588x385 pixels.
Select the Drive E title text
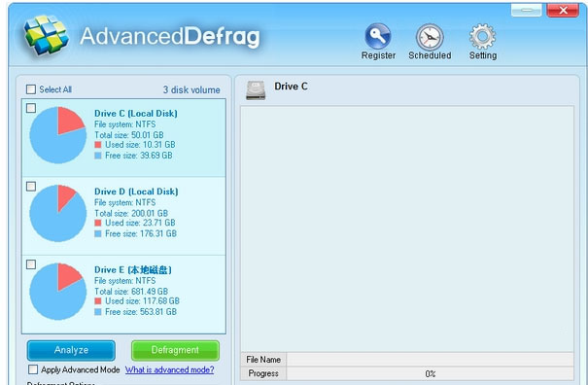[x=133, y=270]
